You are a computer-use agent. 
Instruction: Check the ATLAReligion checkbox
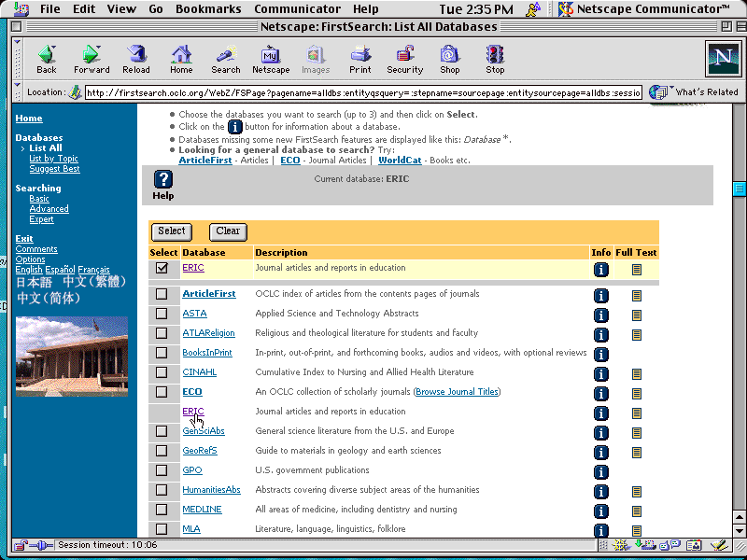162,333
